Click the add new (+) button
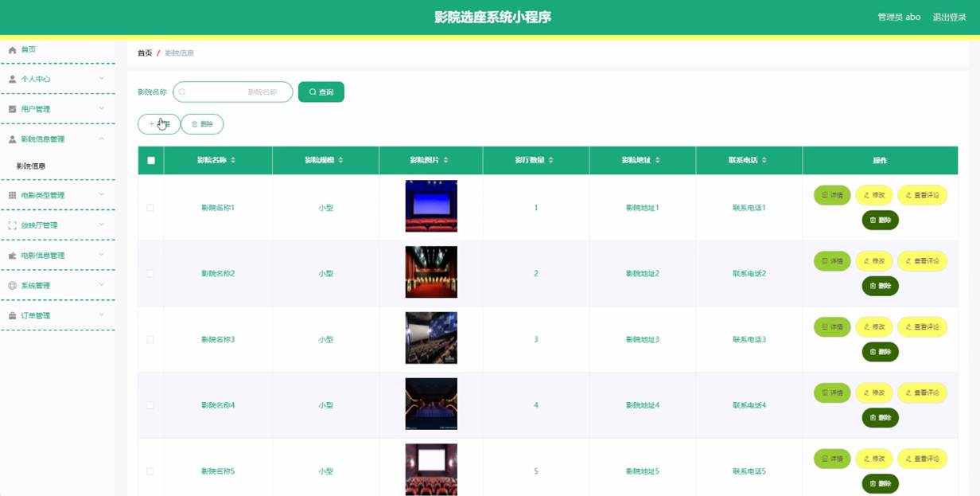Viewport: 980px width, 496px height. [x=158, y=124]
